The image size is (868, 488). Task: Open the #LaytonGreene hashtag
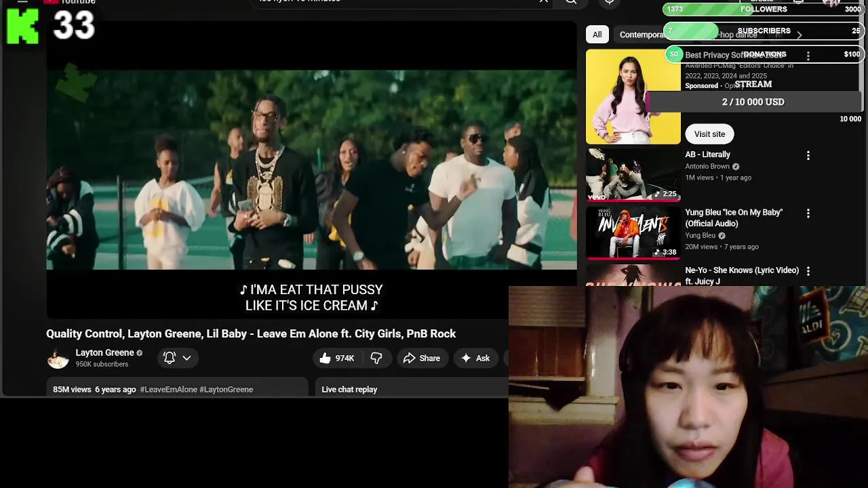tap(226, 390)
